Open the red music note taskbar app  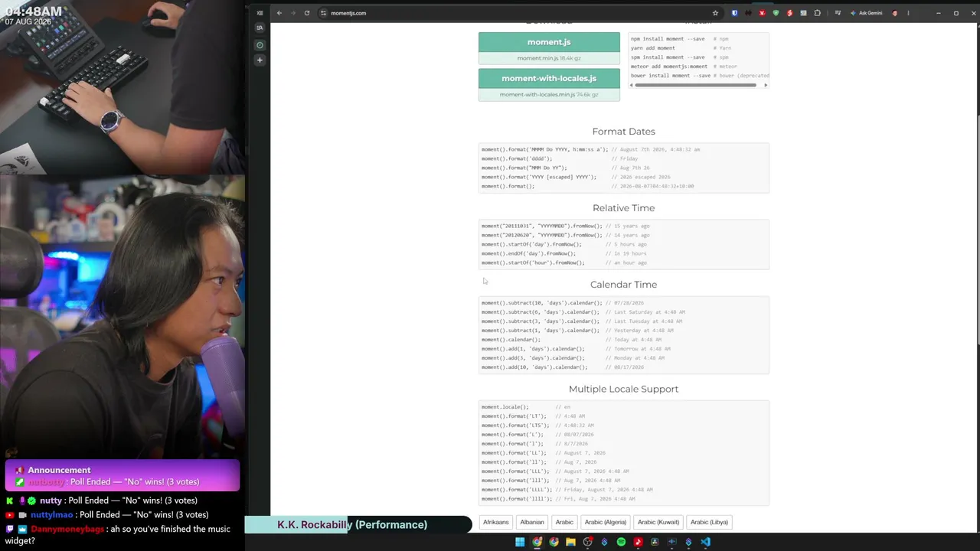pyautogui.click(x=638, y=542)
